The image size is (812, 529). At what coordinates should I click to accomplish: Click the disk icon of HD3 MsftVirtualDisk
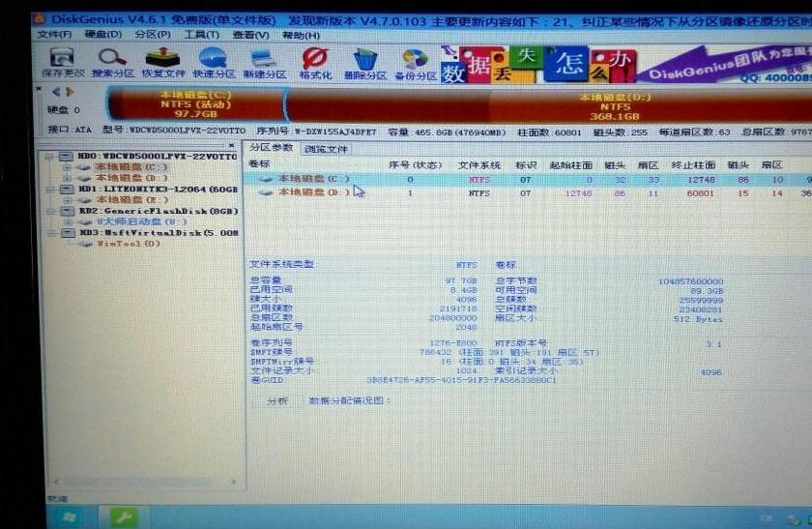click(68, 233)
